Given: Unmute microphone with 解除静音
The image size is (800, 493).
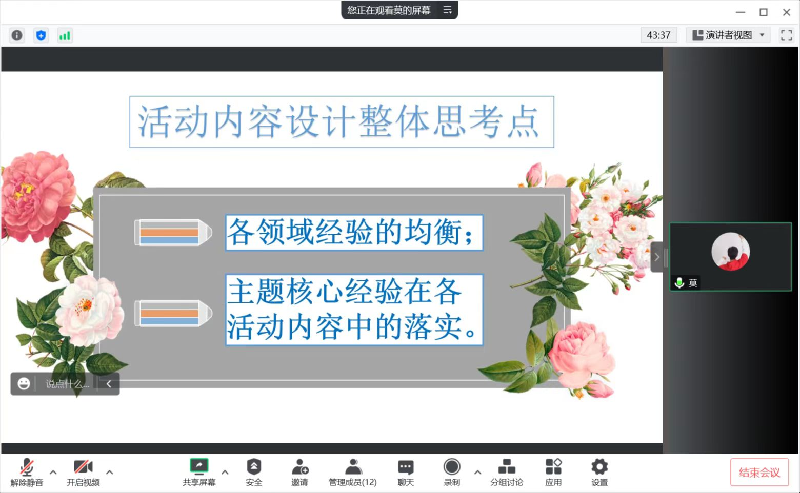Looking at the screenshot, I should coord(27,471).
